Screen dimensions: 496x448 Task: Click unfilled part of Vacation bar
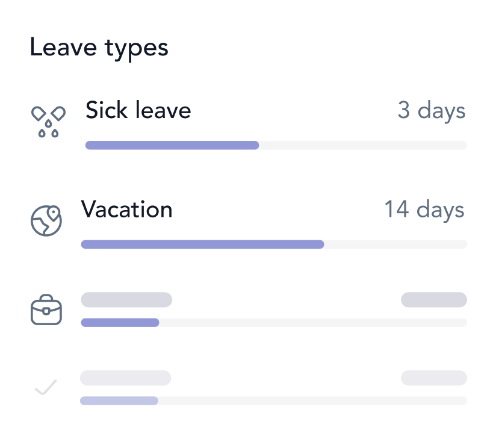395,244
